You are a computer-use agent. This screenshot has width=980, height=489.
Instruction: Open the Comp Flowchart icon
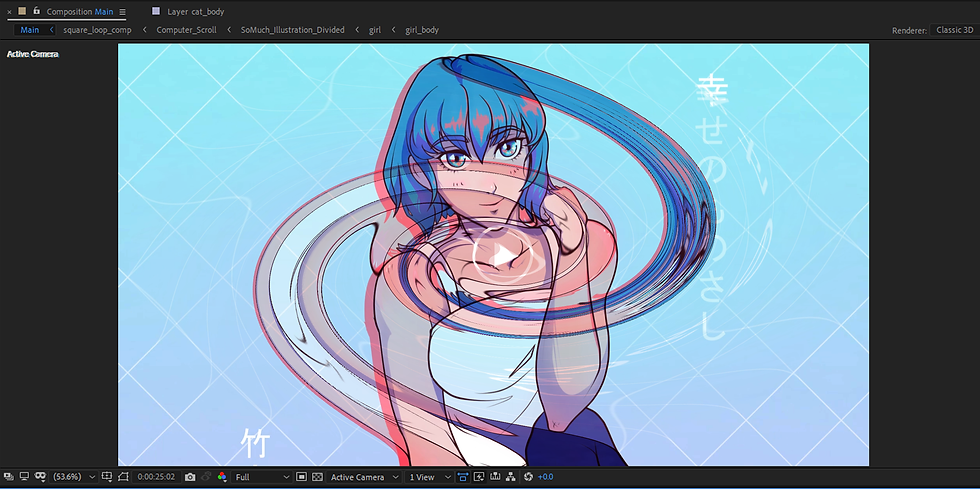click(511, 476)
